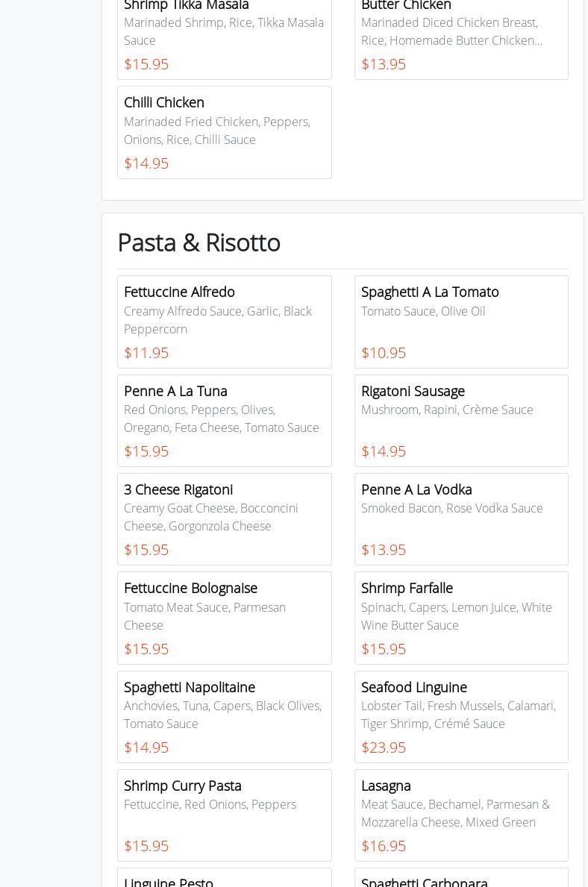The height and width of the screenshot is (887, 588).
Task: Select the Shrimp Tikka Masala menu item
Action: (x=224, y=34)
